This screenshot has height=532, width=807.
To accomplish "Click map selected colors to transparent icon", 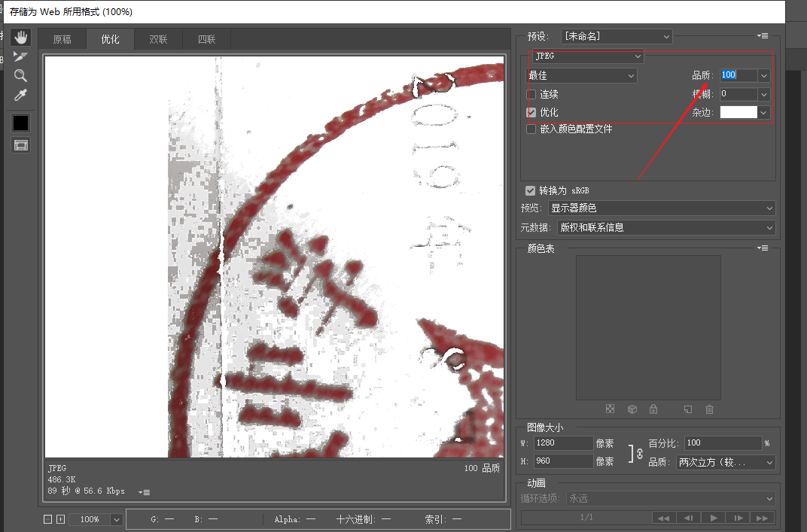I will (x=610, y=409).
